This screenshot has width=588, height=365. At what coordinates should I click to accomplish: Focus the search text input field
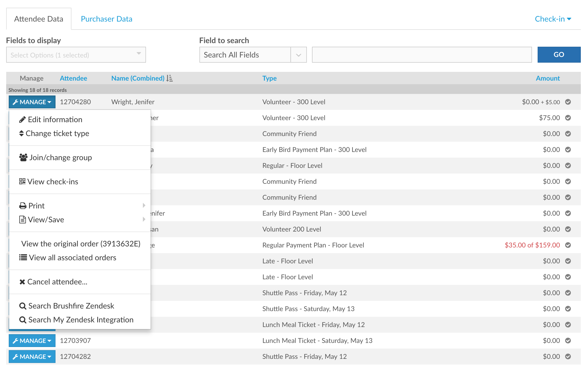tap(422, 55)
